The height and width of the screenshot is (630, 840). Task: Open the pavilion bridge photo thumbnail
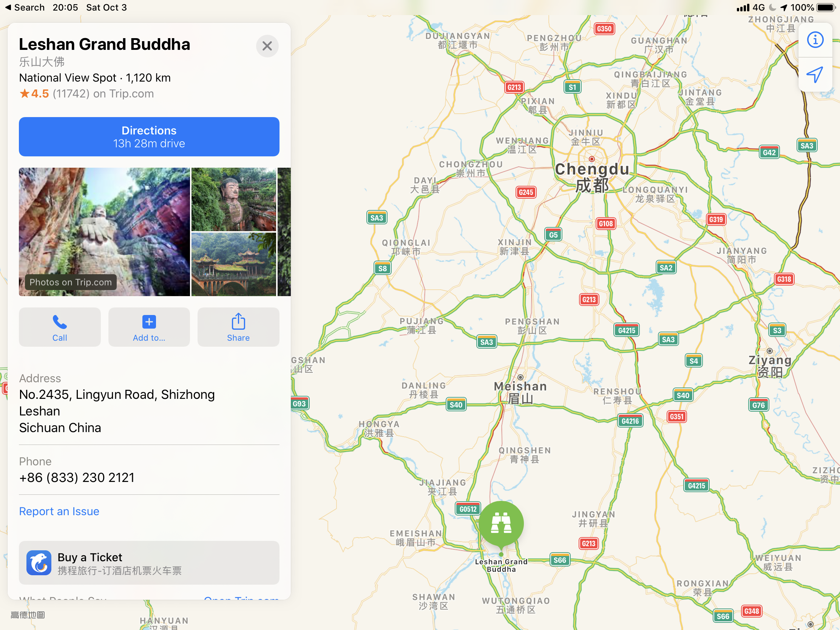pyautogui.click(x=233, y=264)
